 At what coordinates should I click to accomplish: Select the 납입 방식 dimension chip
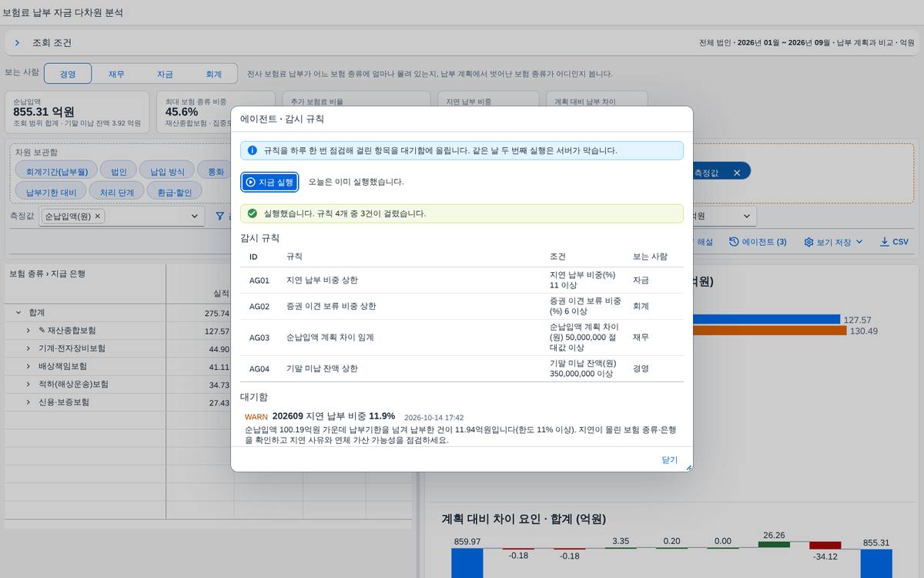167,171
